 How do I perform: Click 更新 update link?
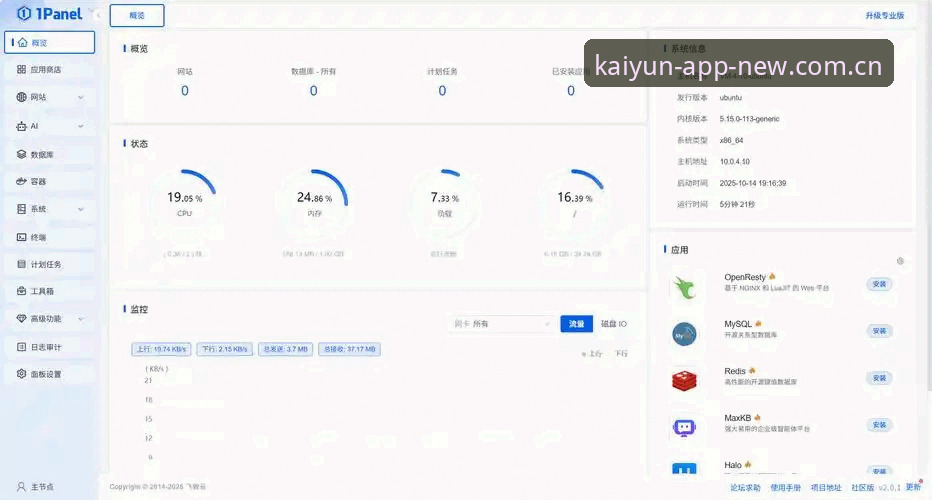(914, 487)
